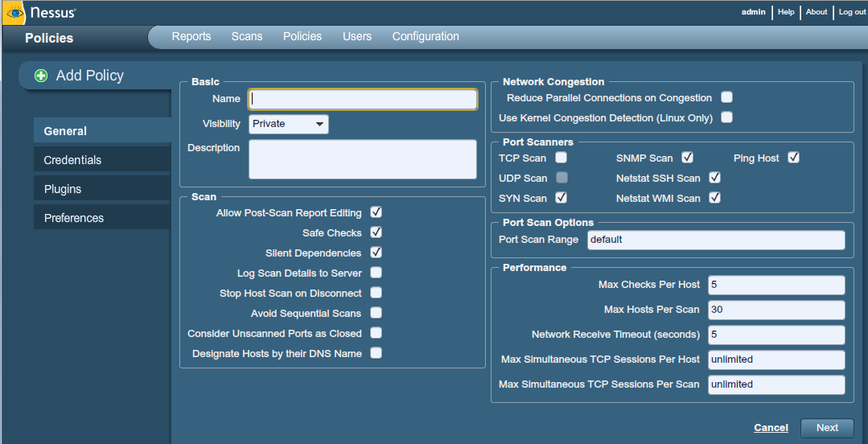Switch to the Plugins tab
This screenshot has height=444, width=868.
(x=102, y=188)
